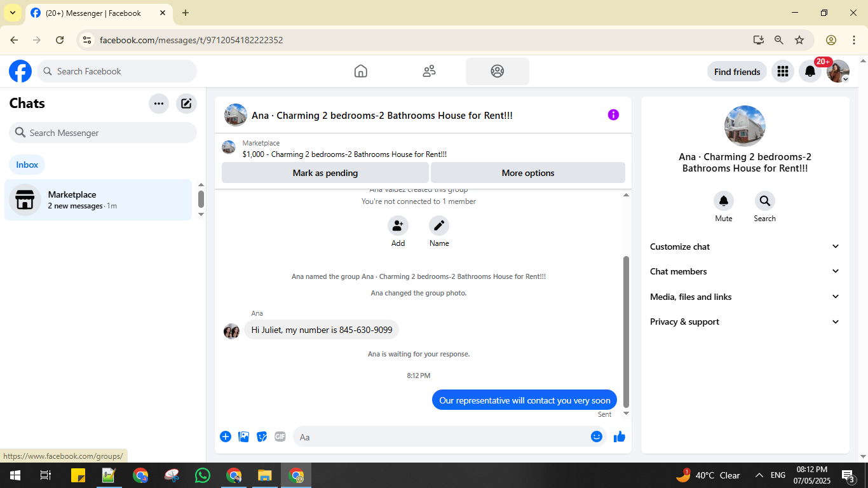Open the notifications bell with 20+ badge

pos(810,71)
